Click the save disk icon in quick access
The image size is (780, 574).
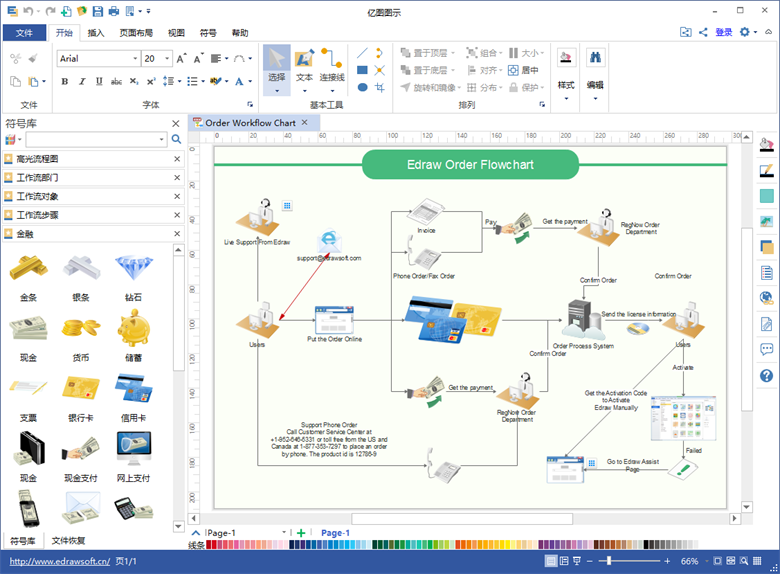98,11
